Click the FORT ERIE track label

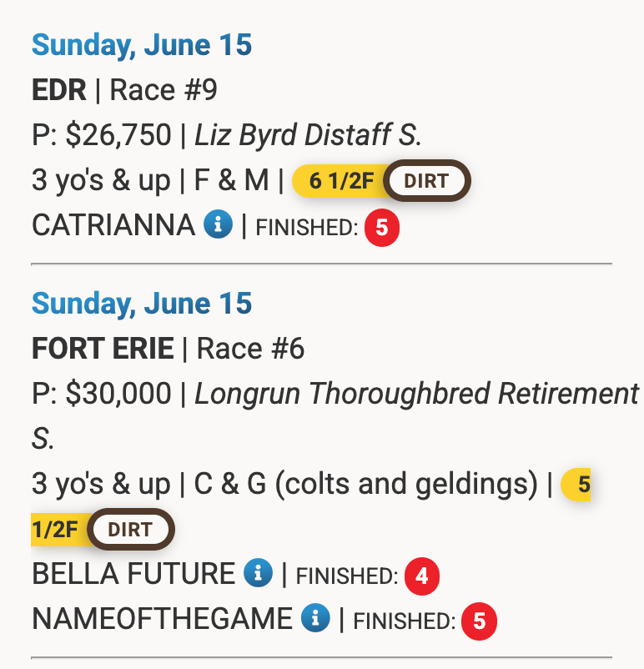[x=103, y=349]
